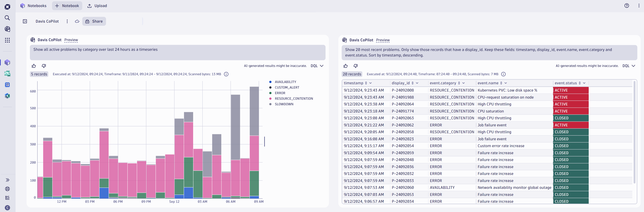Click the cloud sync status icon
Image resolution: width=644 pixels, height=212 pixels.
(x=77, y=21)
